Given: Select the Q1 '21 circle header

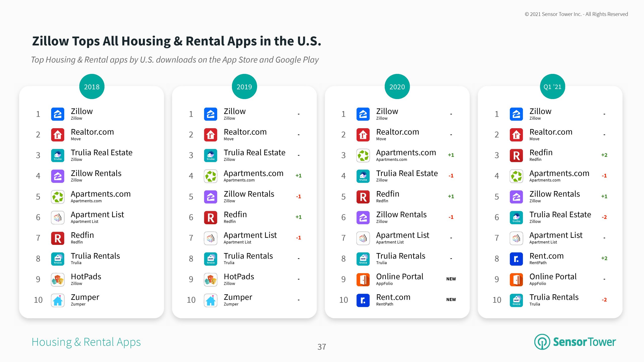Looking at the screenshot, I should click(552, 87).
